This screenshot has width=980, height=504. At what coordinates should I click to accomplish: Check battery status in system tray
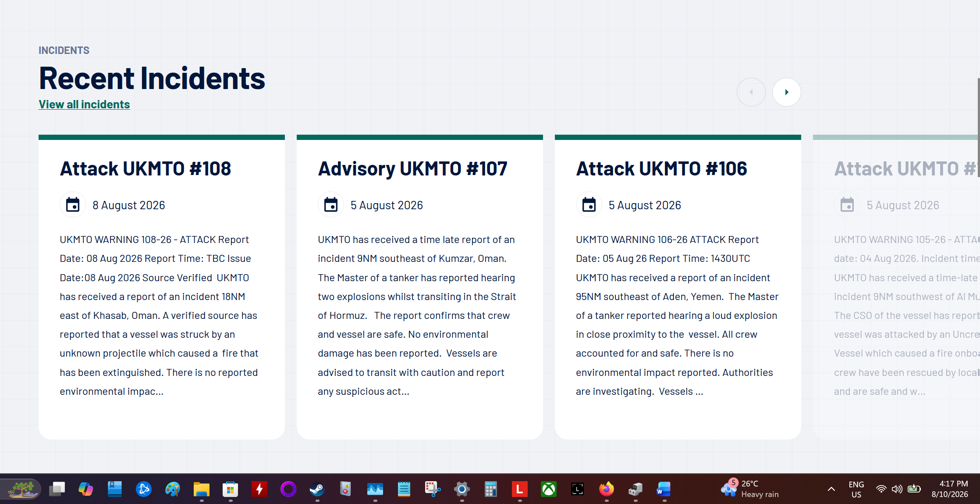[x=914, y=489]
